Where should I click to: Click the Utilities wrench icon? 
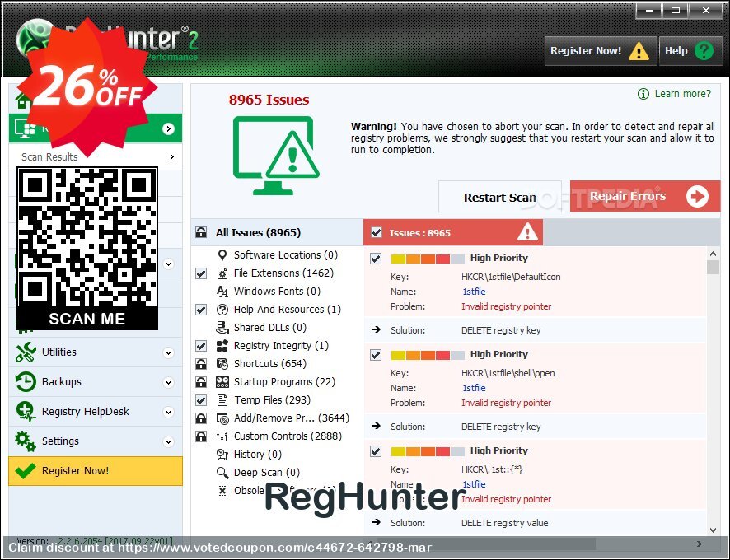pos(26,352)
